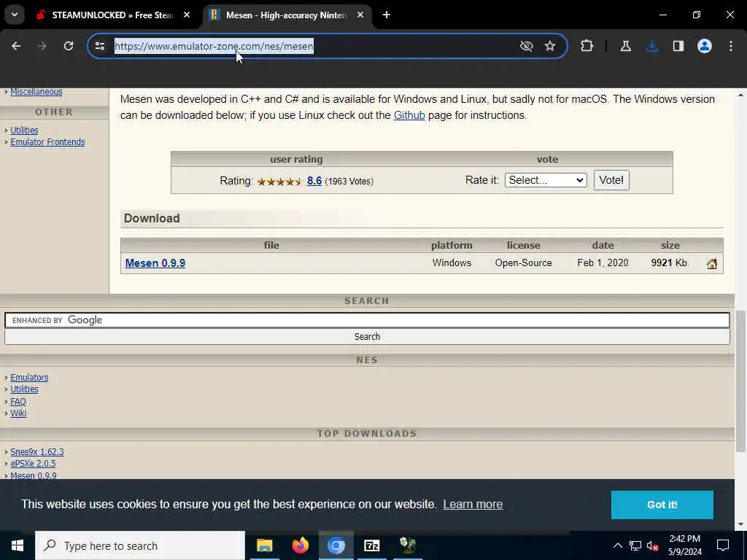Open 7-Zip from the taskbar
Image resolution: width=747 pixels, height=560 pixels.
tap(371, 545)
